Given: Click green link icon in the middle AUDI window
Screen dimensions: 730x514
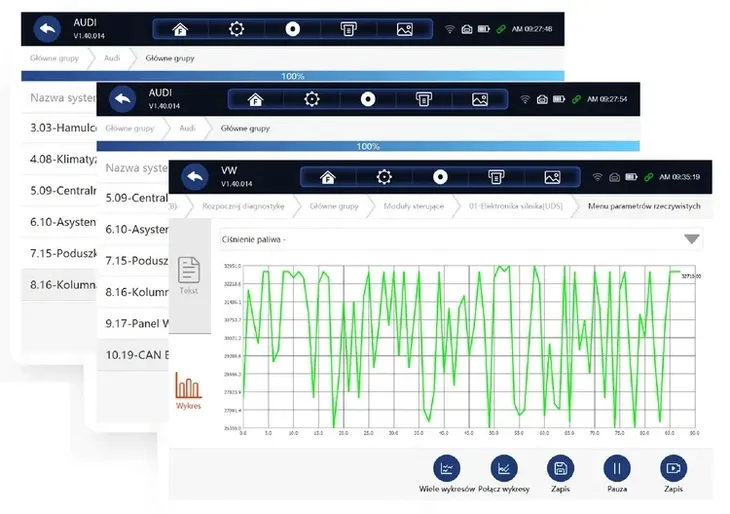Looking at the screenshot, I should point(576,99).
